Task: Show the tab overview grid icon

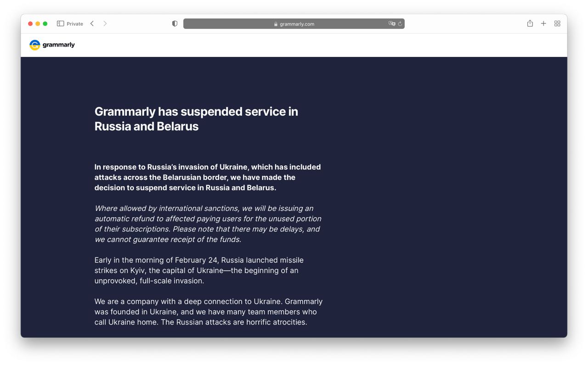Action: pyautogui.click(x=557, y=23)
